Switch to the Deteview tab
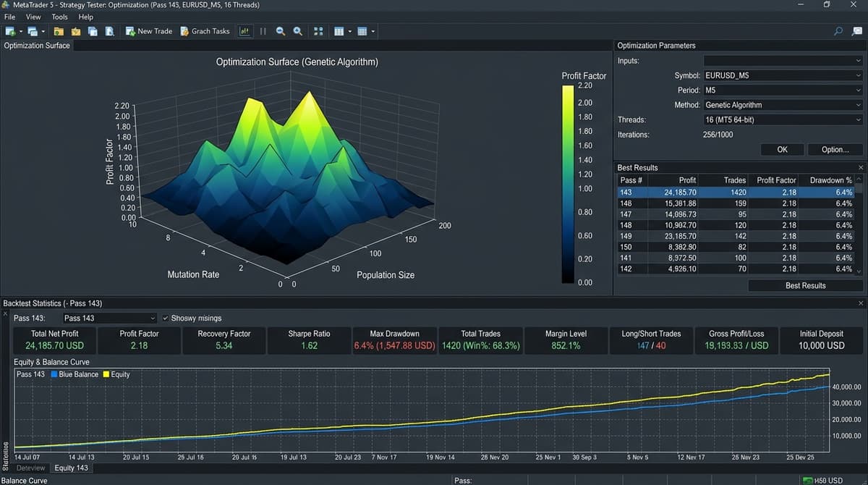 [x=30, y=468]
